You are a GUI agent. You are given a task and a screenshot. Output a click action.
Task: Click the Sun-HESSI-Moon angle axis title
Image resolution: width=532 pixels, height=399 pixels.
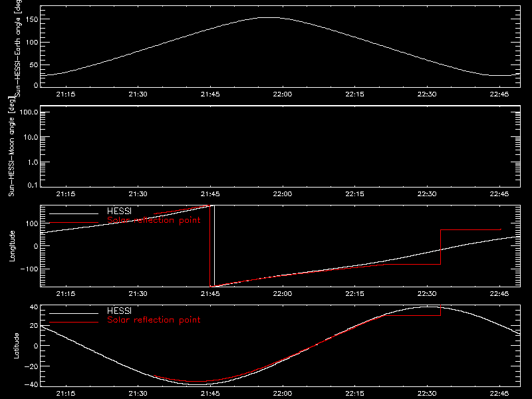pyautogui.click(x=11, y=146)
